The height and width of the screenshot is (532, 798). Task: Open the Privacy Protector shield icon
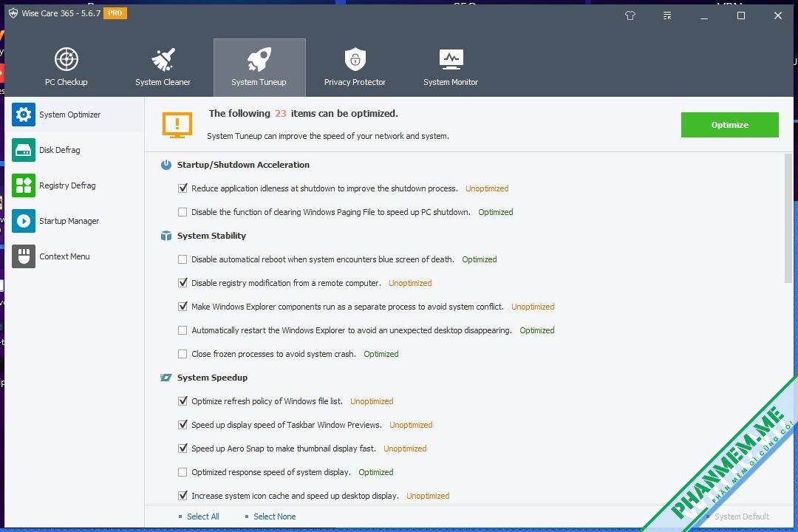click(x=355, y=59)
